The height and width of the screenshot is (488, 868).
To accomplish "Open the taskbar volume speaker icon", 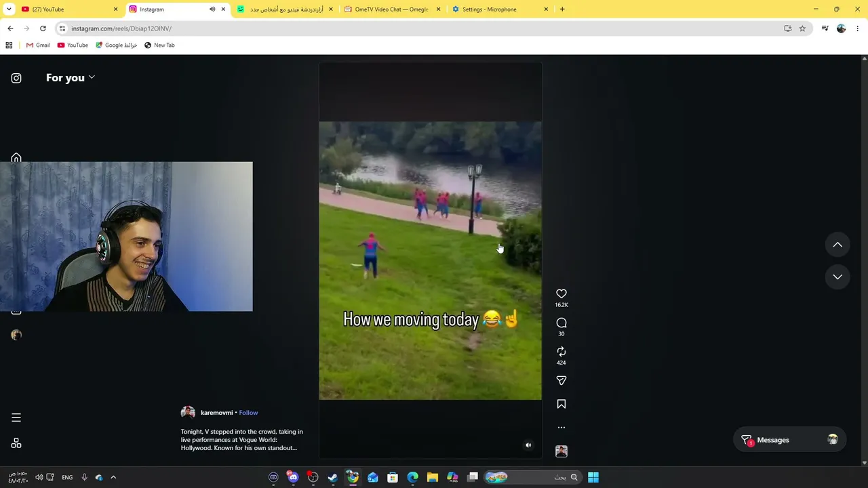I will coord(39,477).
